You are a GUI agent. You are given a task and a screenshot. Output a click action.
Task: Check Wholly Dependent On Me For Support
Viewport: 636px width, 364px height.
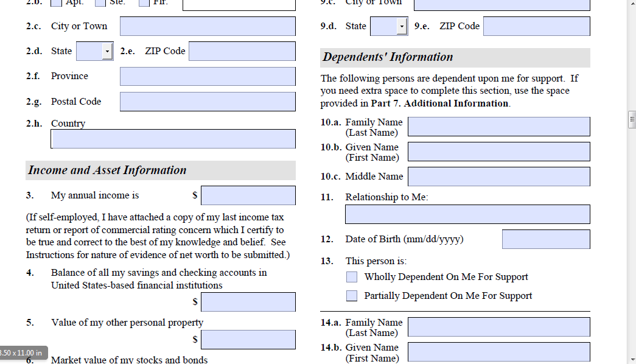(352, 277)
